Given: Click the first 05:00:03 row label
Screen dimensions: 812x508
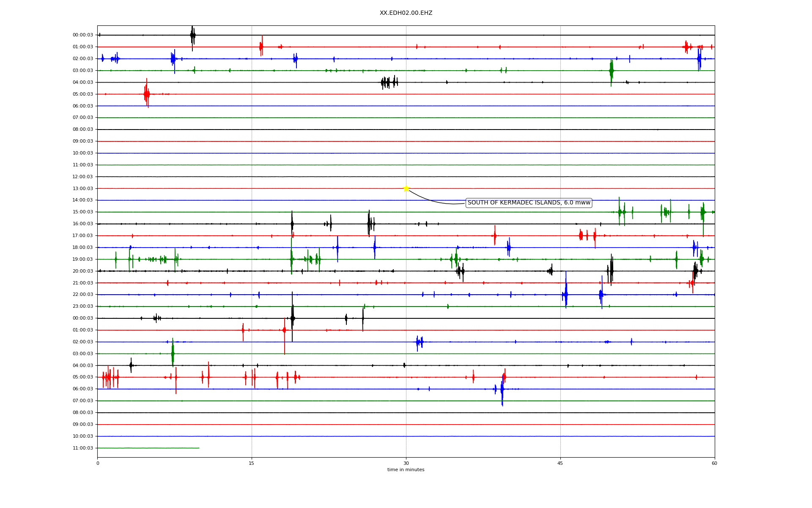Looking at the screenshot, I should point(83,94).
